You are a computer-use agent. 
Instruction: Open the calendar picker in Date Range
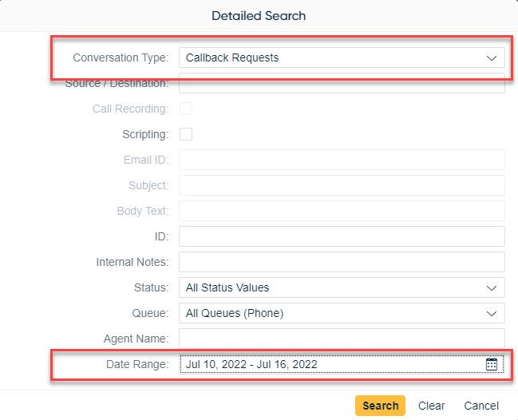491,364
